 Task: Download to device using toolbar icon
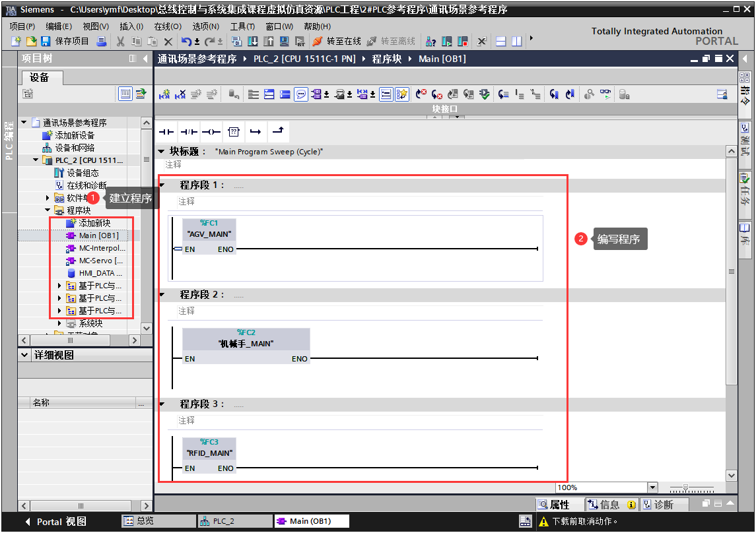253,42
